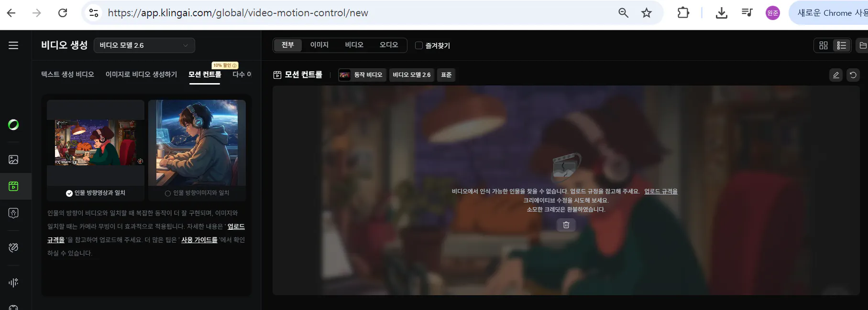Viewport: 868px width, 310px height.
Task: Open the hamburger menu in sidebar
Action: (x=13, y=45)
